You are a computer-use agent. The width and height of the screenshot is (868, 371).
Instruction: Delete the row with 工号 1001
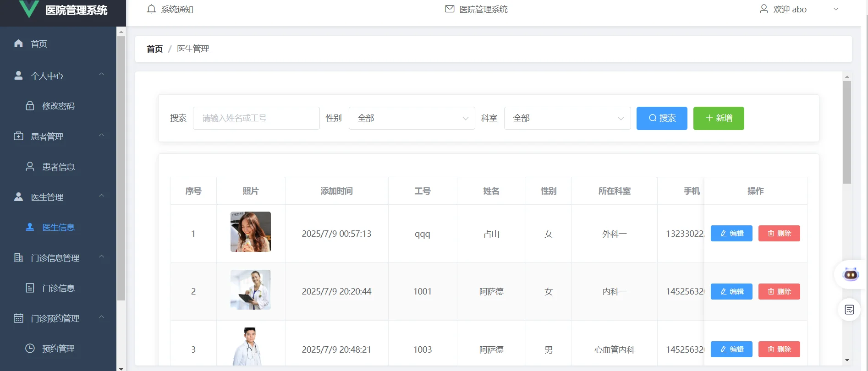coord(779,291)
